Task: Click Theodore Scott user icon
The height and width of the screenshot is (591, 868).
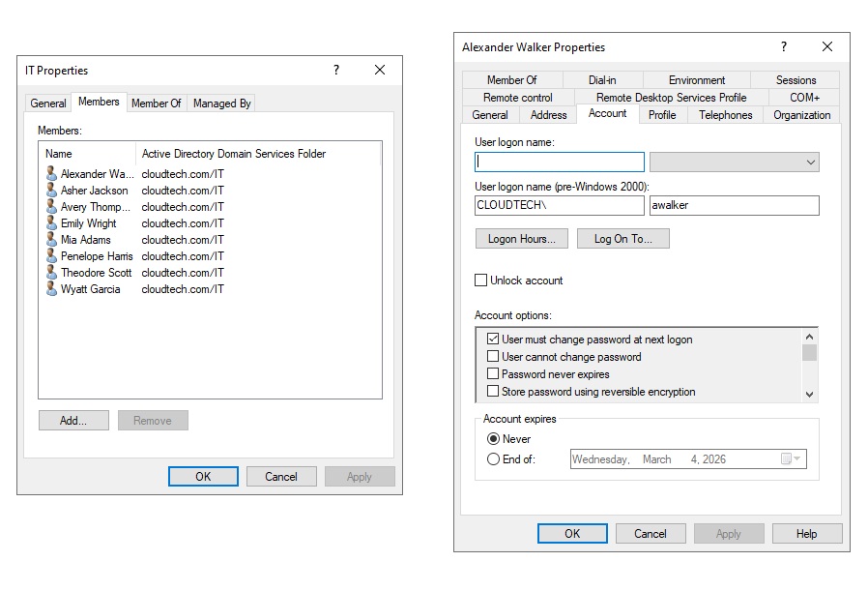Action: click(52, 273)
